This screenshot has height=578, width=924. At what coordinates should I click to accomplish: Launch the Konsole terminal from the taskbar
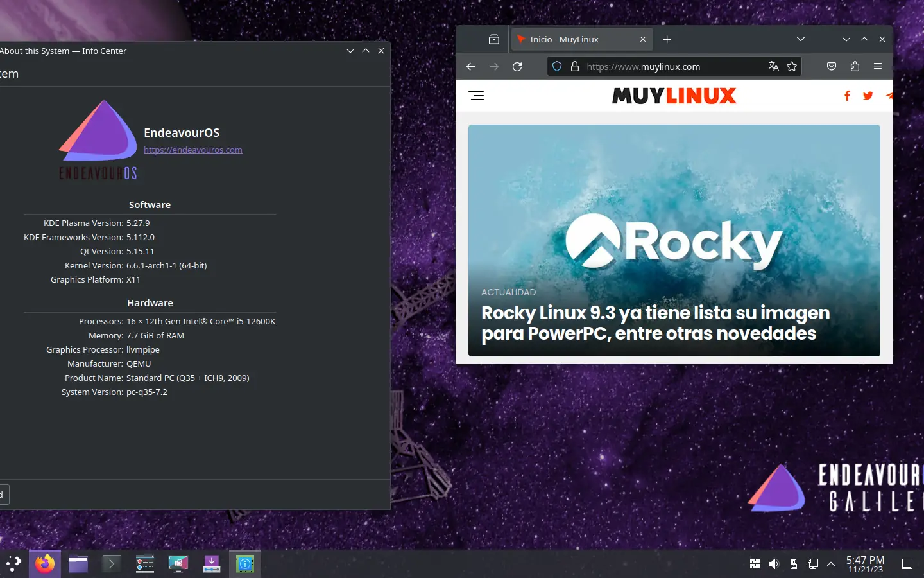click(x=112, y=564)
